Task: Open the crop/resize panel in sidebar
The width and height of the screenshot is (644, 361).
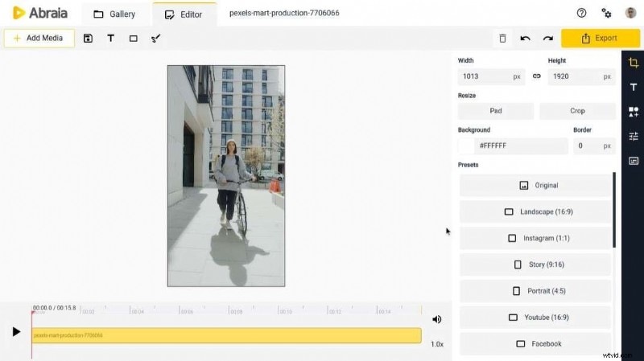Action: 633,63
